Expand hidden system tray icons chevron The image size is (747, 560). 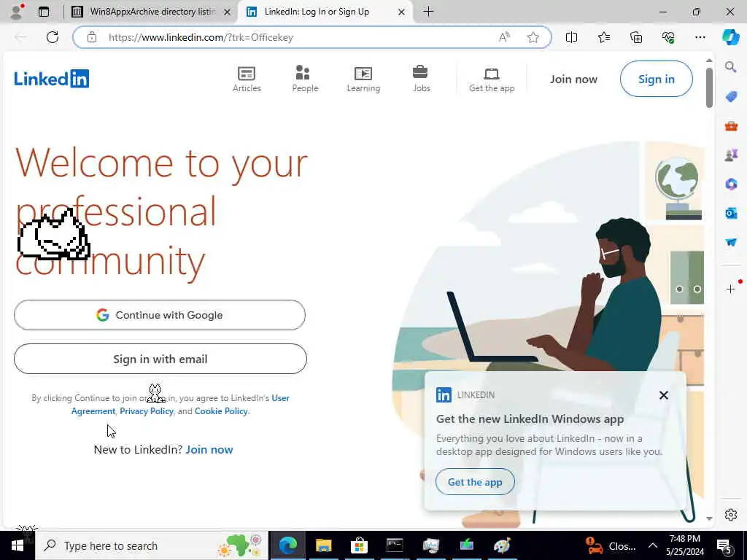[x=653, y=545]
